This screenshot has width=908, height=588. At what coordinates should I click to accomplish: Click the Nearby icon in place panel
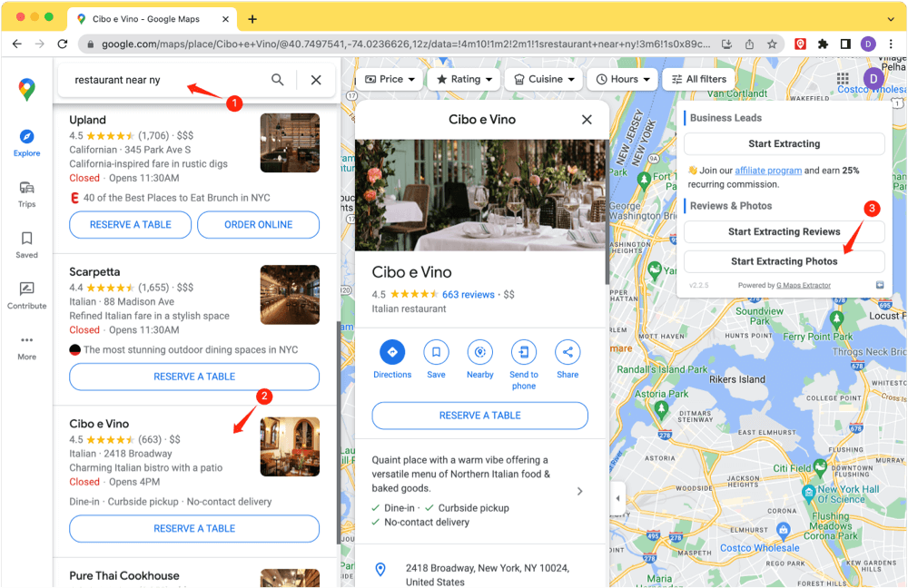[x=480, y=352]
